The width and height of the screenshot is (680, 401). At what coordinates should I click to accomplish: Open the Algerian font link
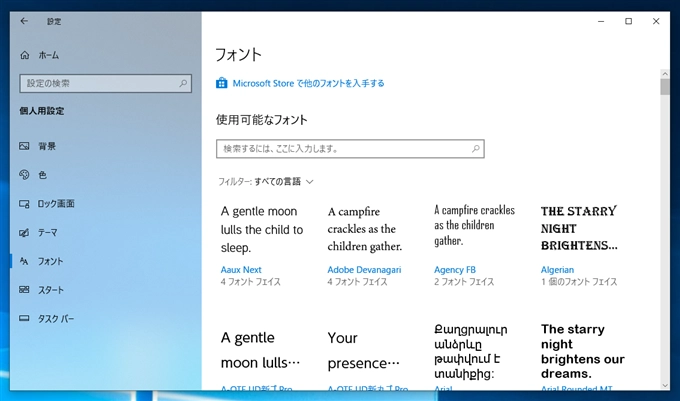[x=557, y=270]
